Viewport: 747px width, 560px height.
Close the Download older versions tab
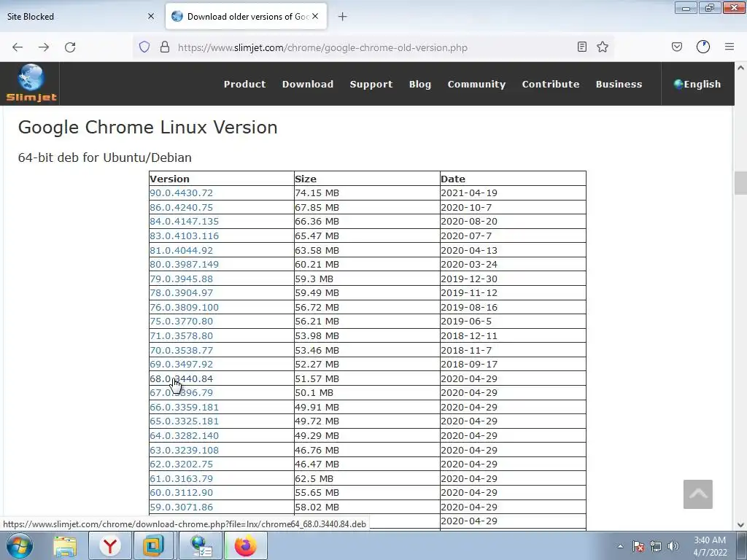(x=315, y=16)
